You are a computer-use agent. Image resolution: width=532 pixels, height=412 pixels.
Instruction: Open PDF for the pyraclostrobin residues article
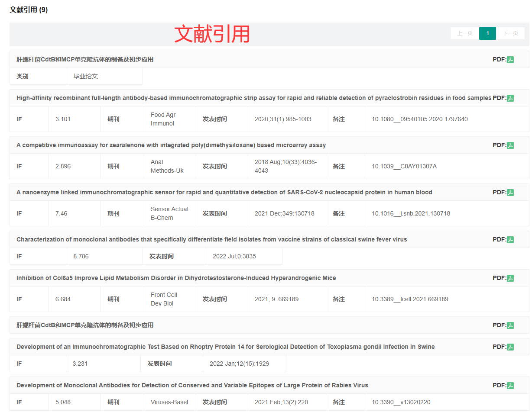(x=510, y=98)
